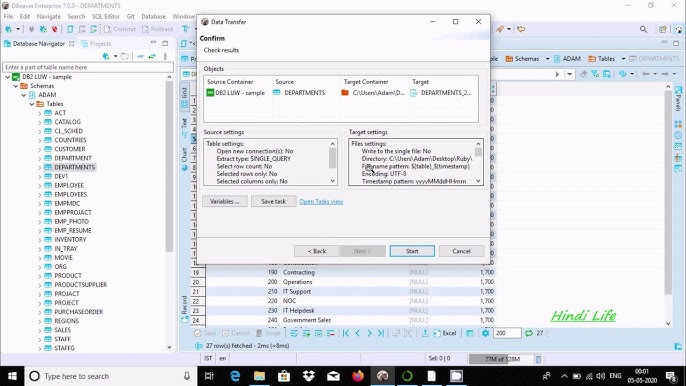The image size is (686, 386).
Task: Open the Tables dropdown arrow in breadcrumb
Action: 623,59
